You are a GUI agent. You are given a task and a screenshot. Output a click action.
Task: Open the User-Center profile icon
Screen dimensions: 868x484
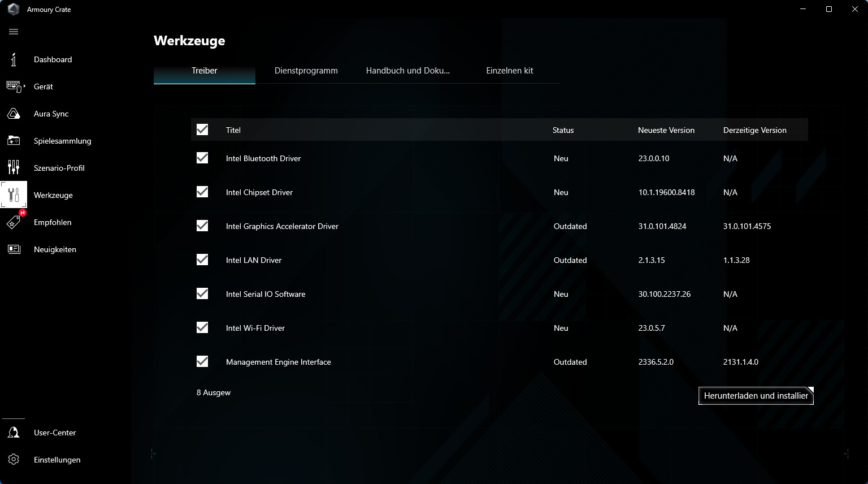click(x=14, y=433)
